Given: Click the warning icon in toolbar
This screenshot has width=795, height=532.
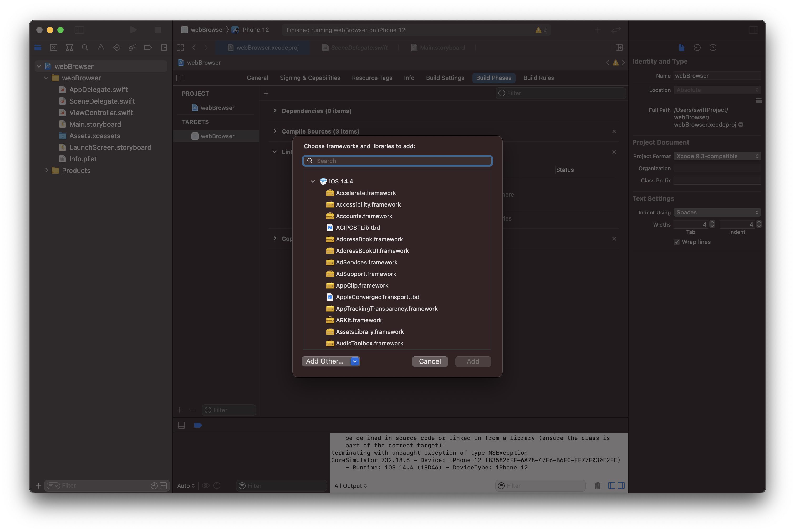Looking at the screenshot, I should (537, 29).
